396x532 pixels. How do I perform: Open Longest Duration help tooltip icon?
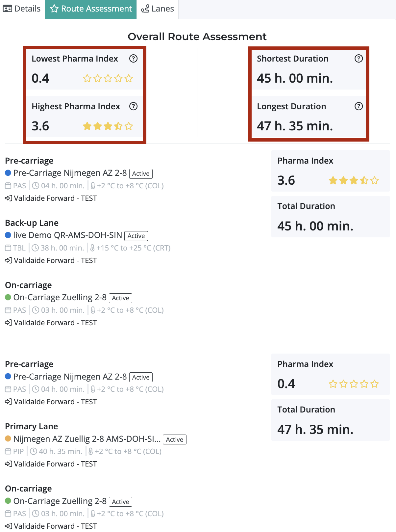(x=359, y=106)
